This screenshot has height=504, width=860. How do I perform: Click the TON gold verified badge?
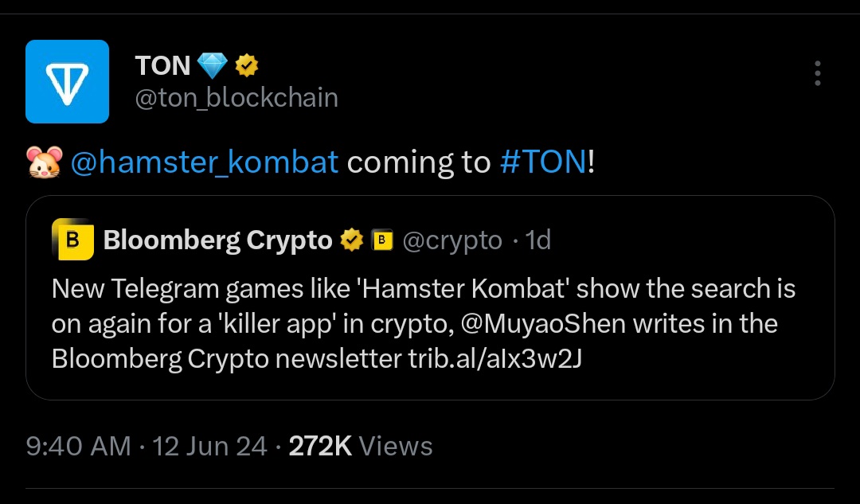pyautogui.click(x=246, y=65)
